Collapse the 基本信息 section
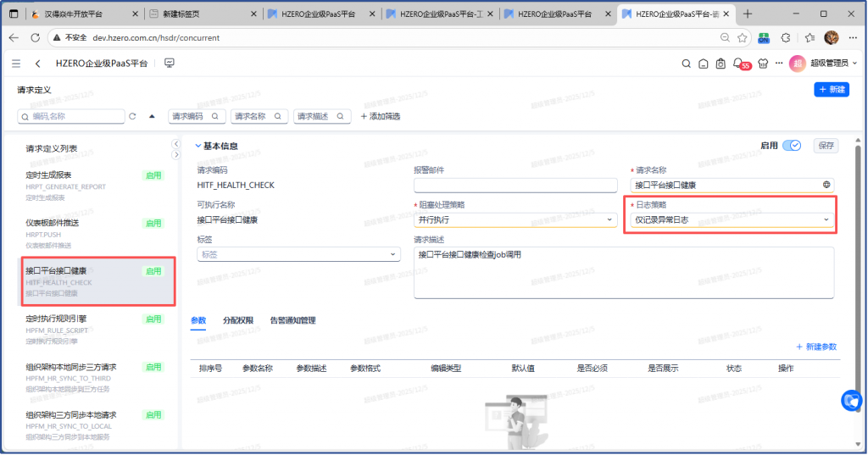 click(199, 146)
